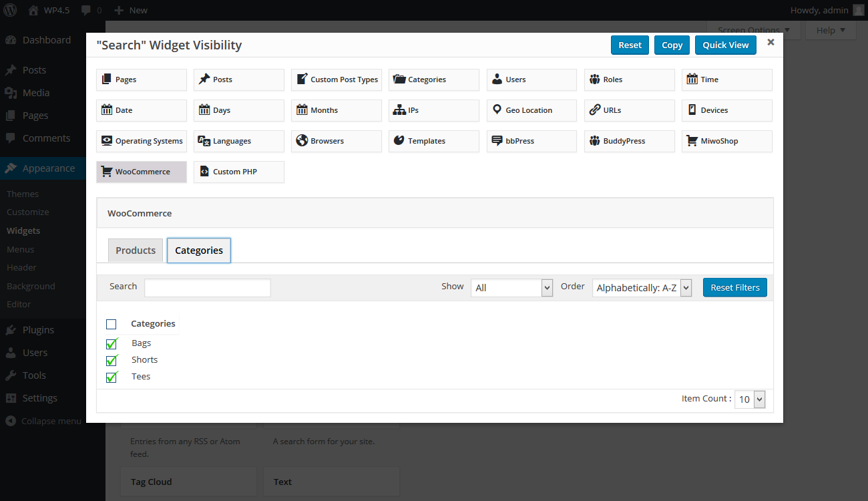The height and width of the screenshot is (501, 868).
Task: Open the Days tile
Action: click(x=239, y=110)
